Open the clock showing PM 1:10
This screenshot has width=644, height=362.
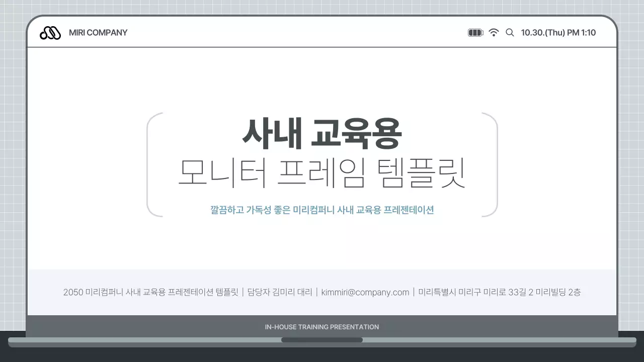pos(582,32)
